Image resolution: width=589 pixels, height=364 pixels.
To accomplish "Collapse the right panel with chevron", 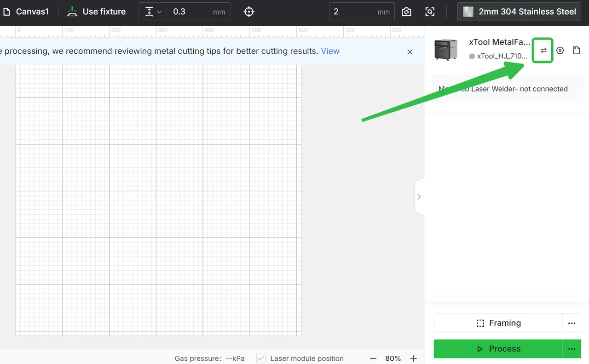I will pos(419,197).
